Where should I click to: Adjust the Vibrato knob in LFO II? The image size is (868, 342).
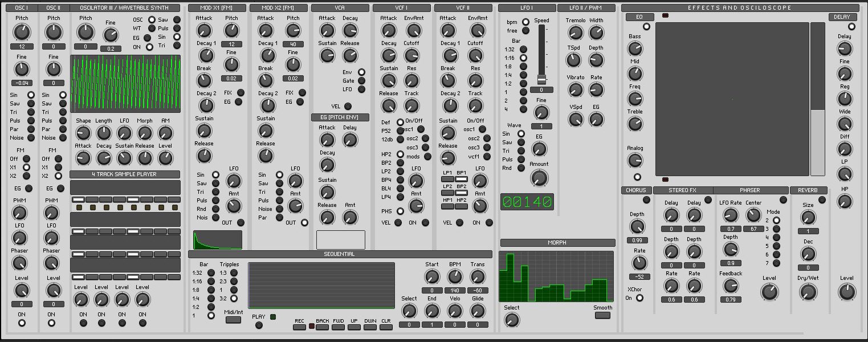576,89
